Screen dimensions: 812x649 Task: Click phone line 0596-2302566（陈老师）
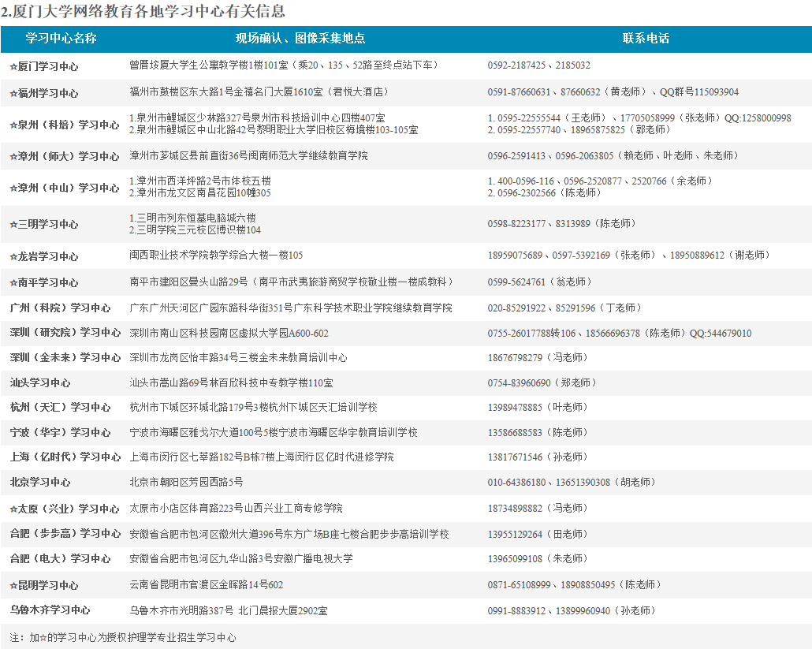point(544,193)
